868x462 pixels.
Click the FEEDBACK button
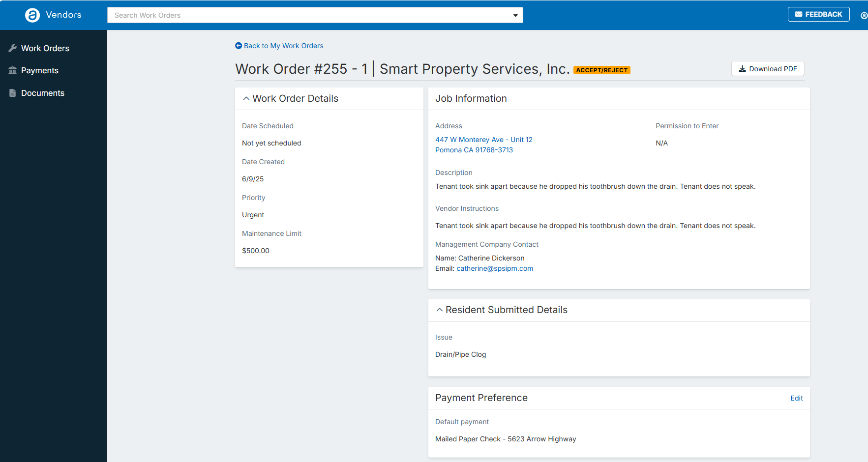point(818,14)
